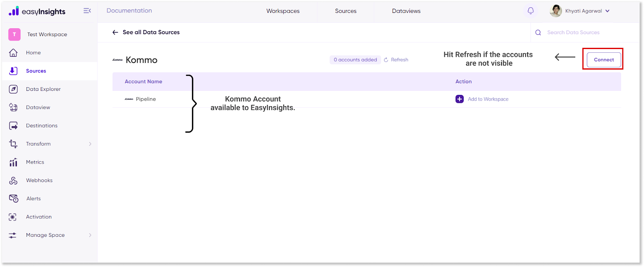Click the Sources download icon in sidebar
The height and width of the screenshot is (267, 644).
pos(13,71)
